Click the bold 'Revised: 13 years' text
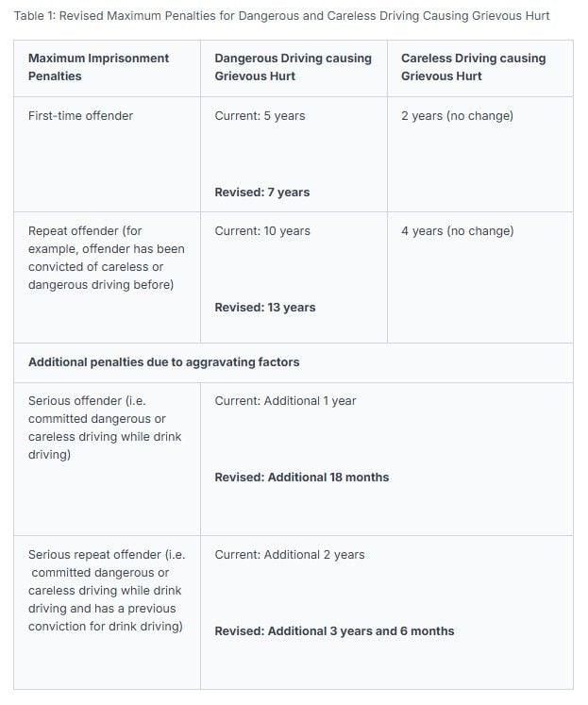Viewport: 588px width, 705px height. pos(265,308)
